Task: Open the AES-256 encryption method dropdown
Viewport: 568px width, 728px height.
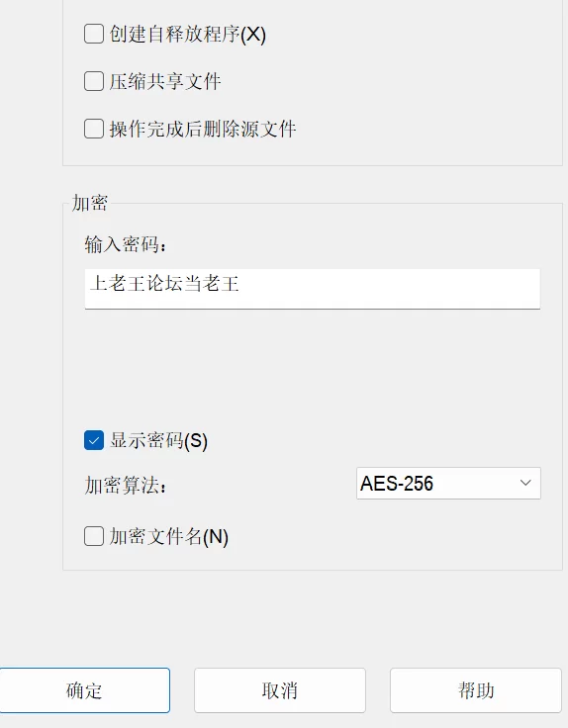Action: pyautogui.click(x=448, y=484)
